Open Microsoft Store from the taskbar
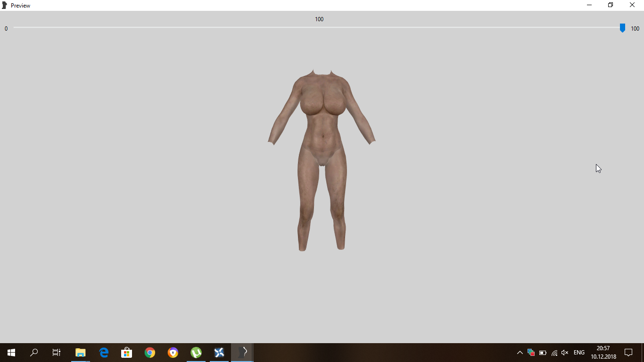 [x=126, y=353]
